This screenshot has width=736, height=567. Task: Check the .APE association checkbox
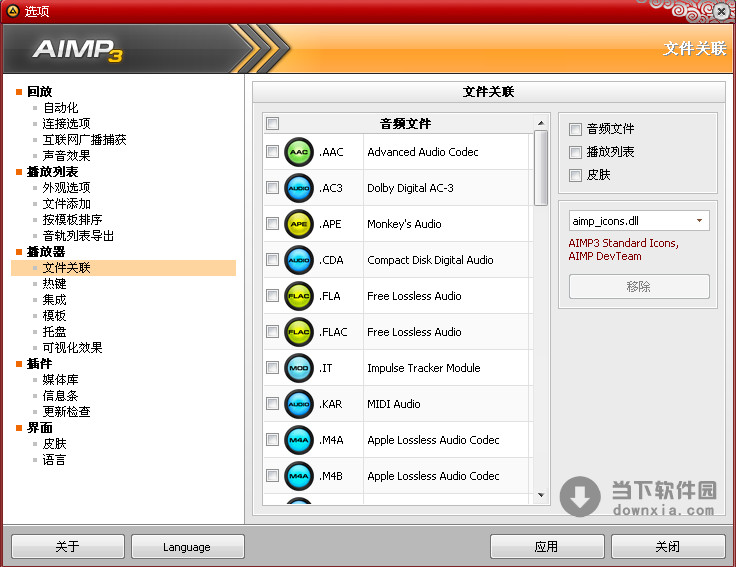[272, 223]
